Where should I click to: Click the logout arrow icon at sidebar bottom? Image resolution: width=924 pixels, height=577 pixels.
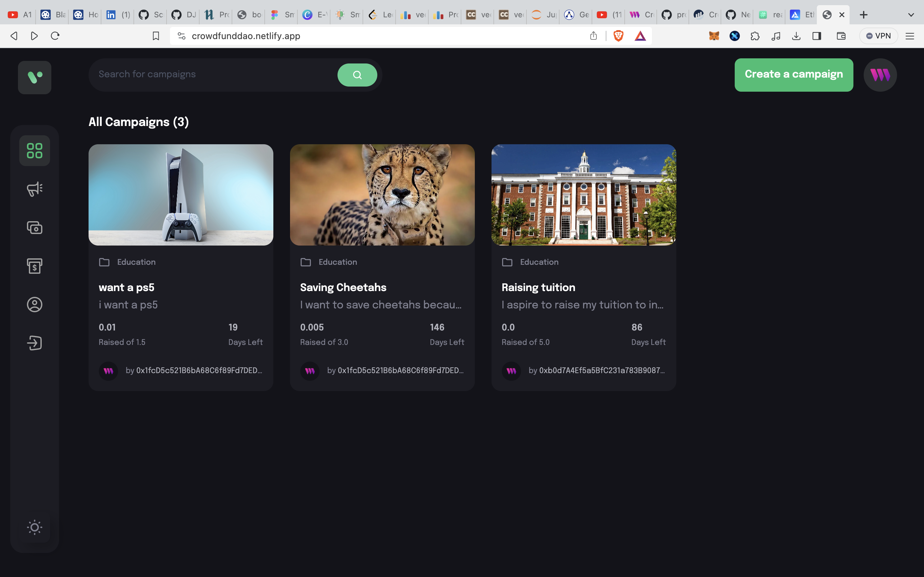pyautogui.click(x=34, y=342)
